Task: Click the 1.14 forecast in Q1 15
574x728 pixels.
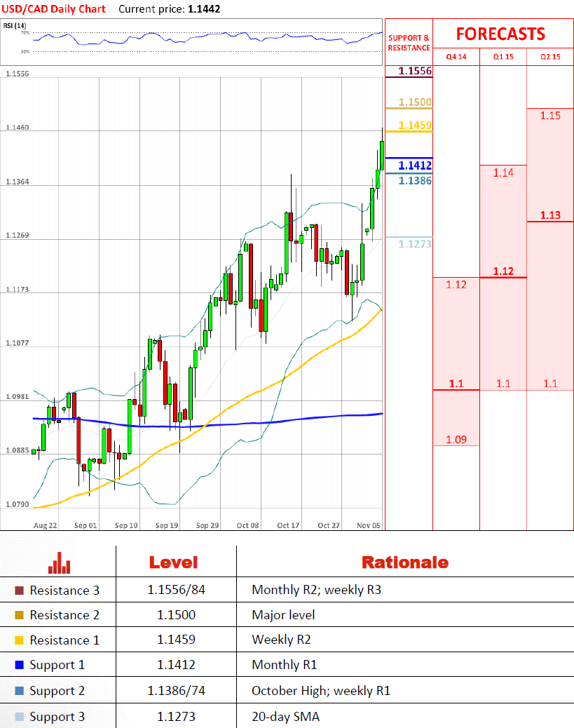Action: pos(503,173)
